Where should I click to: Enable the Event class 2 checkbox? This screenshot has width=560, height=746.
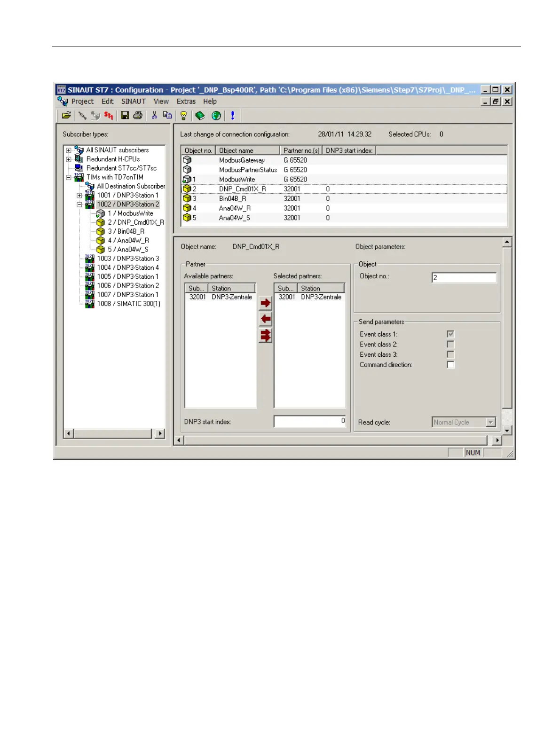click(x=450, y=345)
